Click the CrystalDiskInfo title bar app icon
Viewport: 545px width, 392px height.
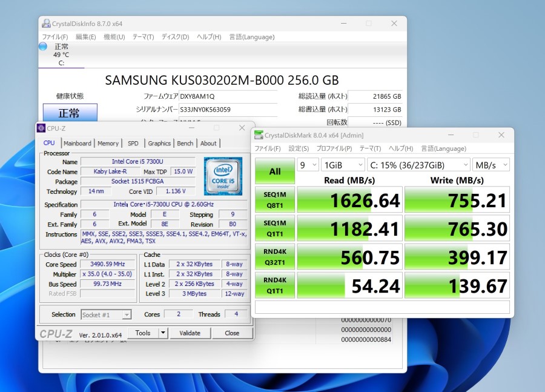pos(46,24)
